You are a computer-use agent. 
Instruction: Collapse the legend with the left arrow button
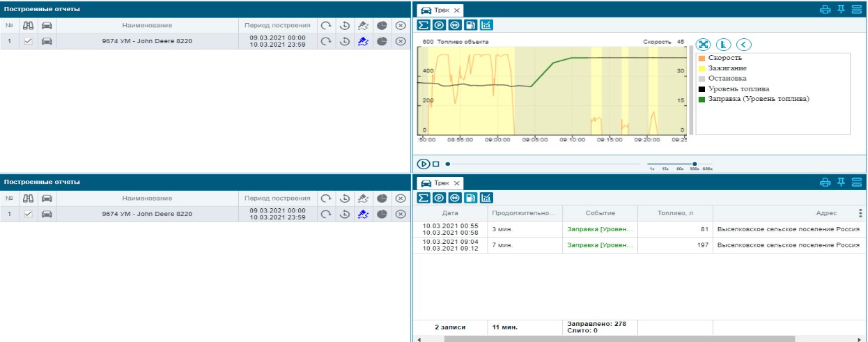pos(743,45)
